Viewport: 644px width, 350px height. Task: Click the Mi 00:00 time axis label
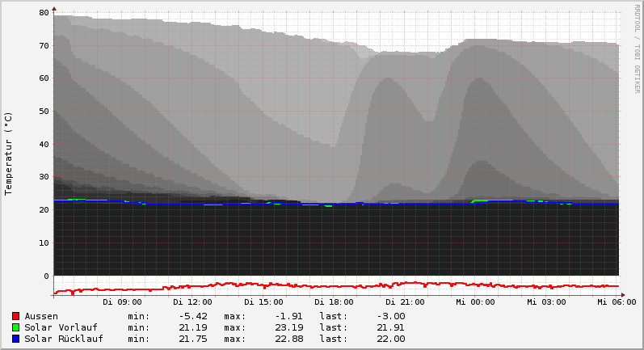(475, 302)
